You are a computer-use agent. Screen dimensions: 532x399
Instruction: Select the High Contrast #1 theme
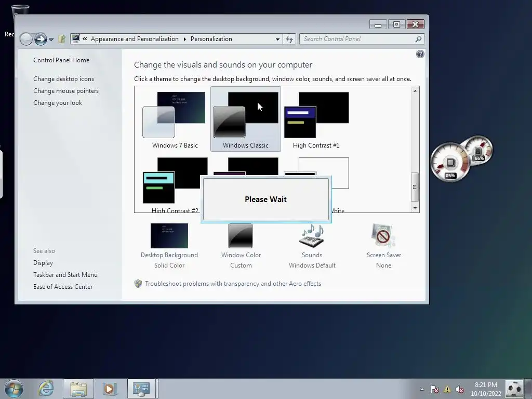pos(316,119)
